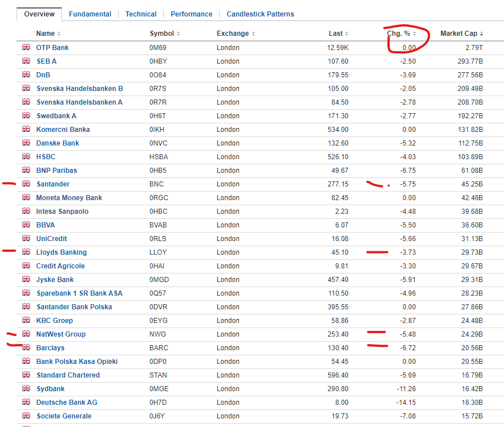Click UK flag icon beside Societe Generale
This screenshot has height=427, width=504.
(x=26, y=416)
